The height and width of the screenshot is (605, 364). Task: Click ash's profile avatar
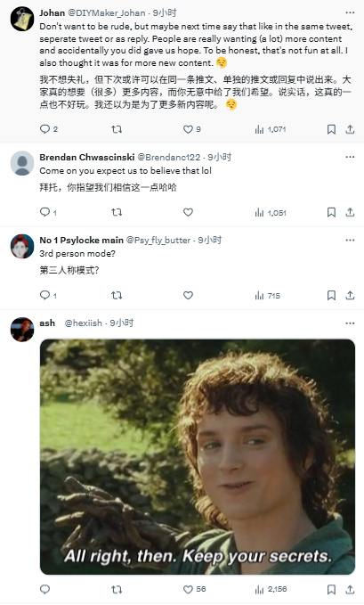tap(22, 329)
